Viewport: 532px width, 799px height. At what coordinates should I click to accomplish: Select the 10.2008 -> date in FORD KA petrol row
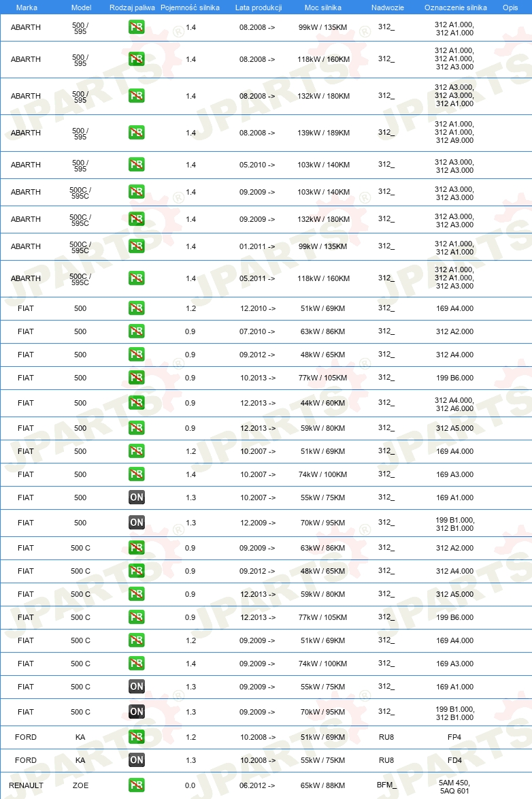pyautogui.click(x=258, y=737)
